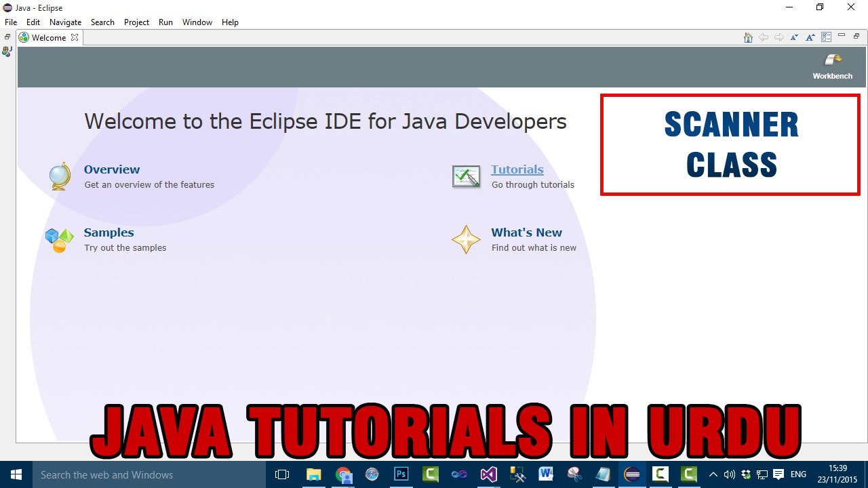This screenshot has height=488, width=868.
Task: Click 'Find out what is new' text
Action: pyautogui.click(x=534, y=247)
